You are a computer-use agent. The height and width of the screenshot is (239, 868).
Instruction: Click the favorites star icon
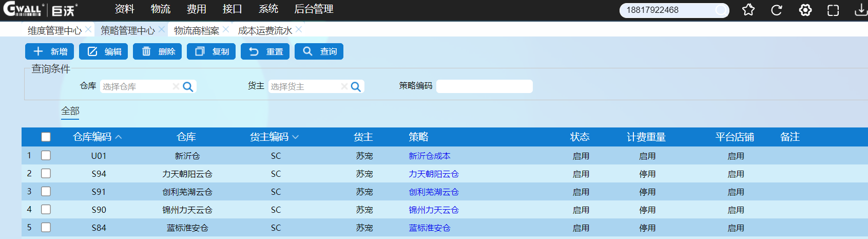pyautogui.click(x=748, y=10)
